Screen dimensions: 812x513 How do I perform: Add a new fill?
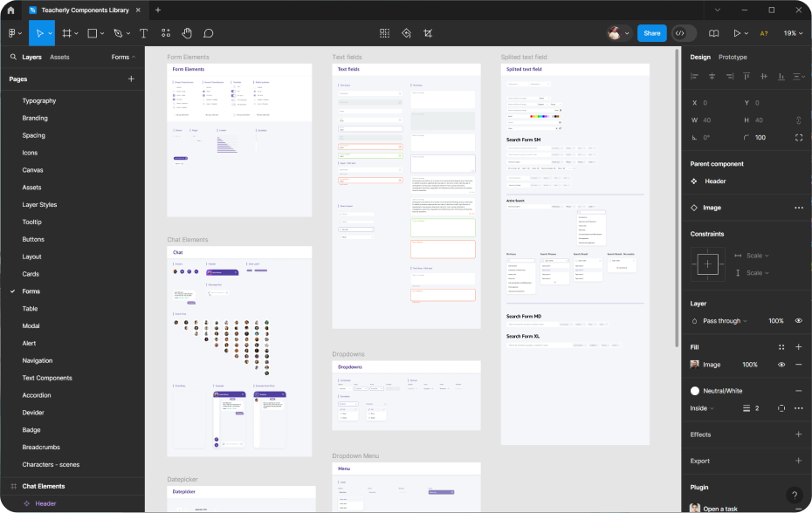(799, 347)
